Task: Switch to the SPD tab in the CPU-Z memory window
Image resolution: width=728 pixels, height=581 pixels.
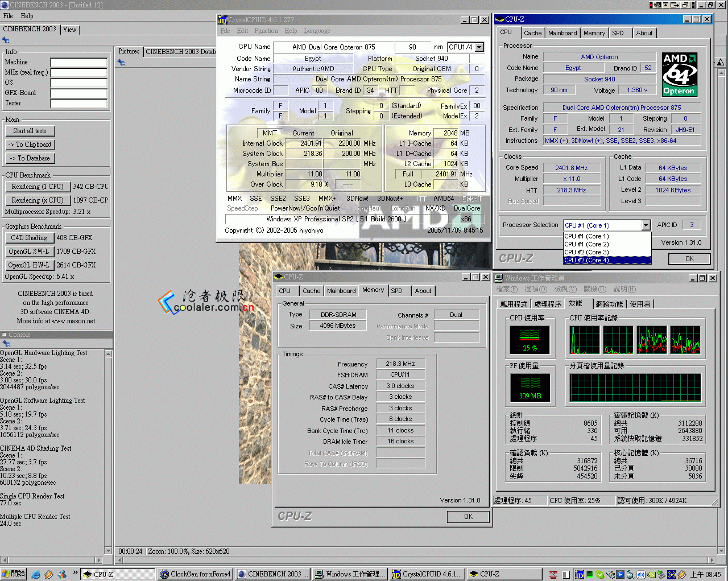Action: tap(397, 291)
